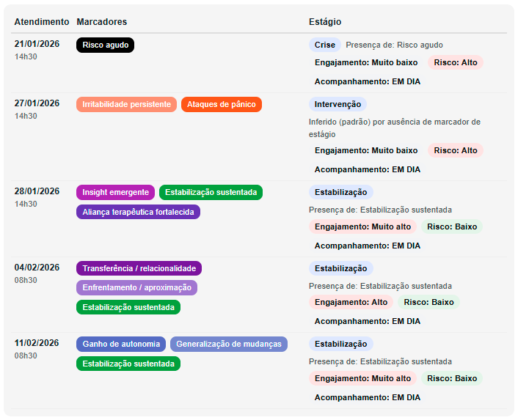Click "Risco: Alto" badge in 27/01/2026 row
Screen dimensions: 518x420
(456, 151)
